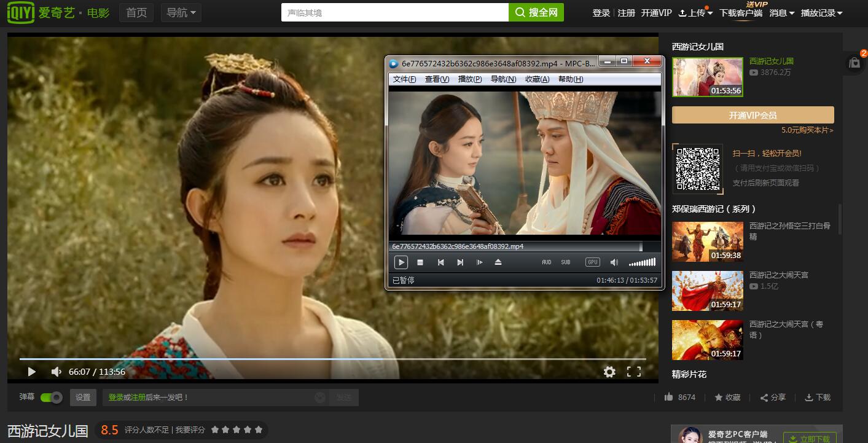The image size is (868, 443).
Task: Expand the 上传 upload dropdown
Action: pos(696,13)
